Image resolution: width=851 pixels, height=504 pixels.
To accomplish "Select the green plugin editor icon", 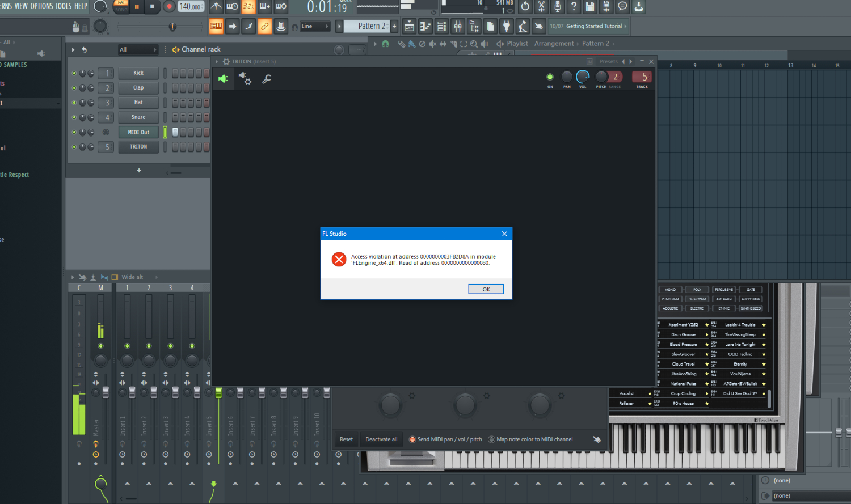I will (x=224, y=79).
